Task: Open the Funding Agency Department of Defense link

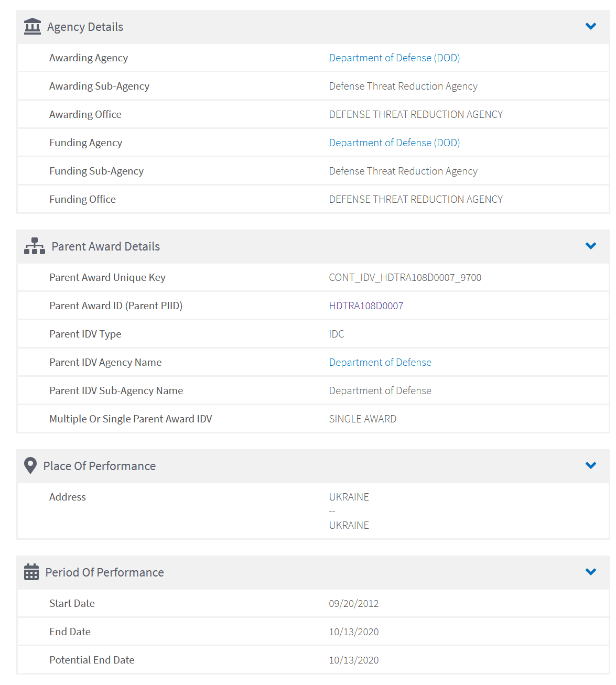Action: (x=394, y=143)
